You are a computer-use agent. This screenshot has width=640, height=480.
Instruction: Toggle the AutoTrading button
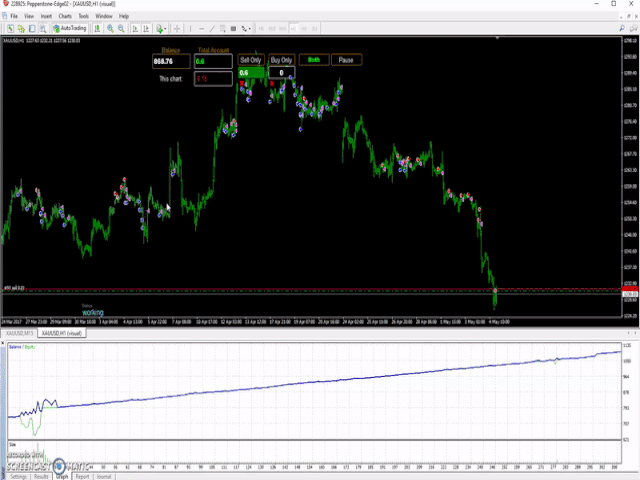(69, 28)
